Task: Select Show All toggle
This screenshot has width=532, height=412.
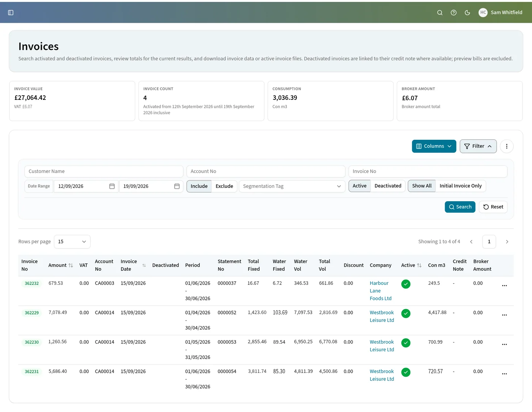Action: coord(422,186)
